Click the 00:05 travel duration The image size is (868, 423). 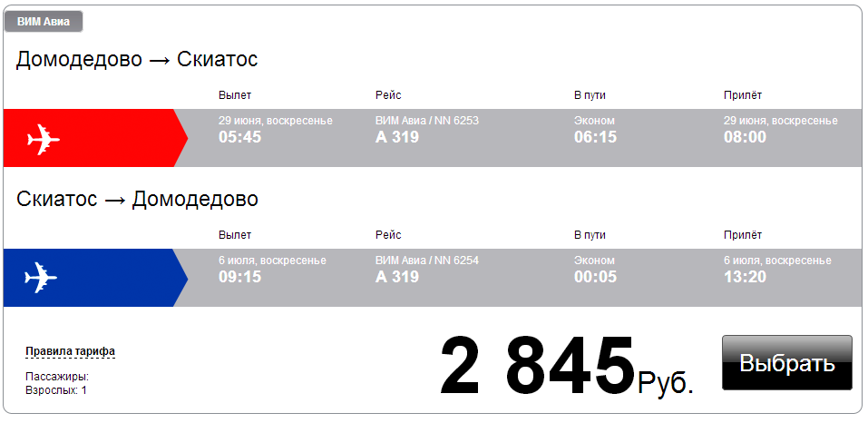point(595,277)
